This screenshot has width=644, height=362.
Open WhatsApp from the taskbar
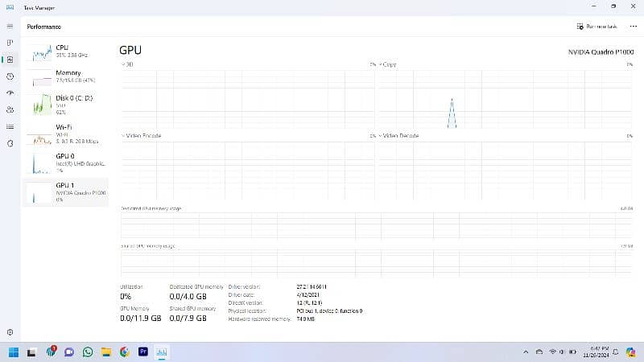(87, 352)
